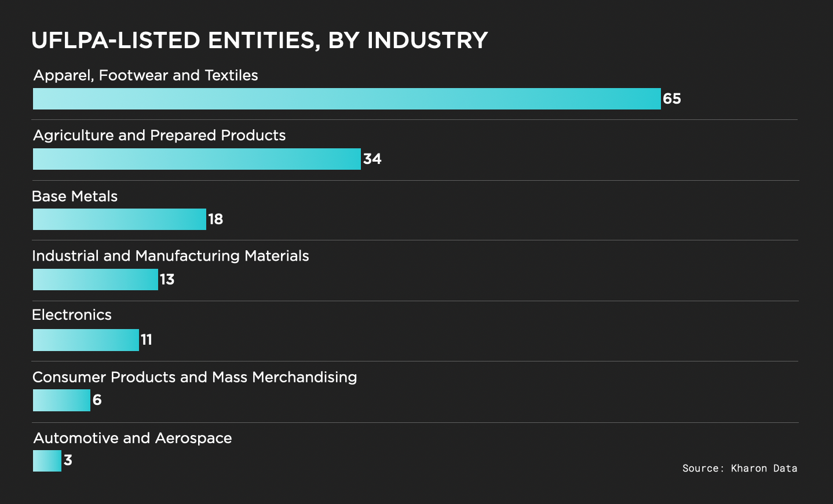The width and height of the screenshot is (833, 504).
Task: Click the Electronics bar
Action: pos(86,340)
